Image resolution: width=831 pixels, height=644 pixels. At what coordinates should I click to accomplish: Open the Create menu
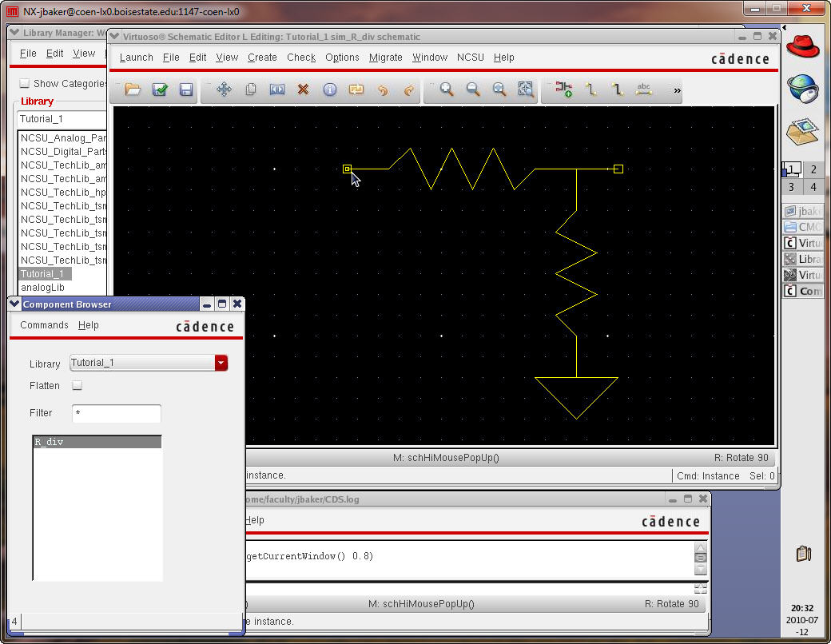pyautogui.click(x=262, y=58)
